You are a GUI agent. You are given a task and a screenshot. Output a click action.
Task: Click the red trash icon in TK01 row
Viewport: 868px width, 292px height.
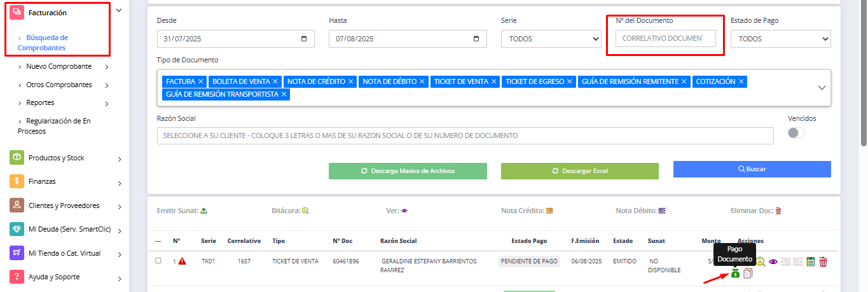[x=823, y=261]
